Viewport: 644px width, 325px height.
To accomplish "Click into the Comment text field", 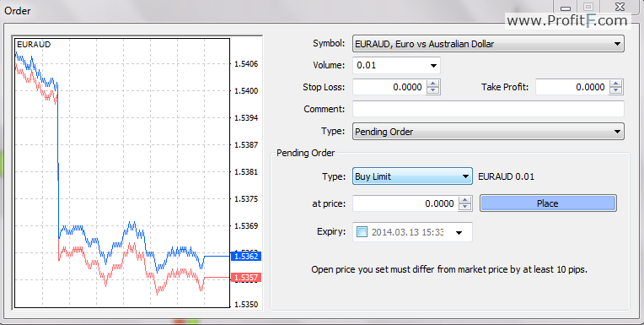I will (x=488, y=109).
